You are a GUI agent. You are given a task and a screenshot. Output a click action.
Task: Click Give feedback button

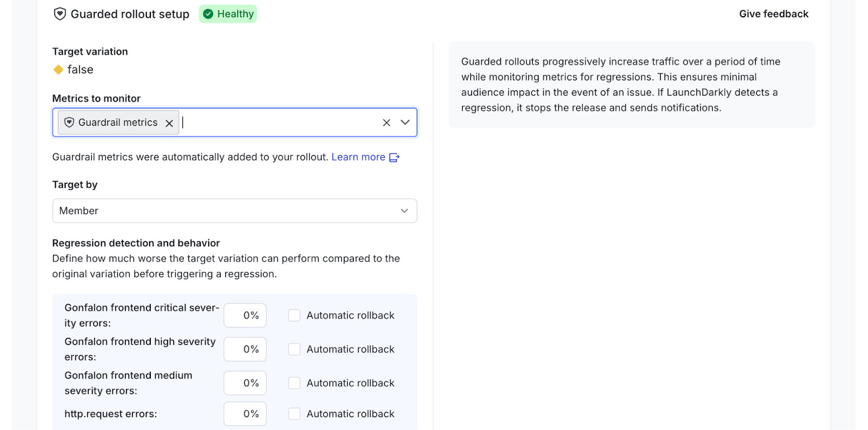pos(773,14)
